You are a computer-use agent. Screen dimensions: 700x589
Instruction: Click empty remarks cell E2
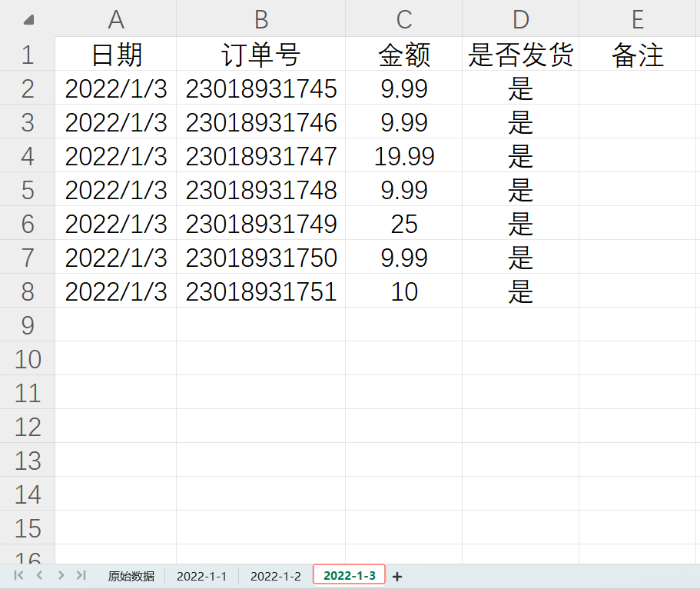coord(638,88)
